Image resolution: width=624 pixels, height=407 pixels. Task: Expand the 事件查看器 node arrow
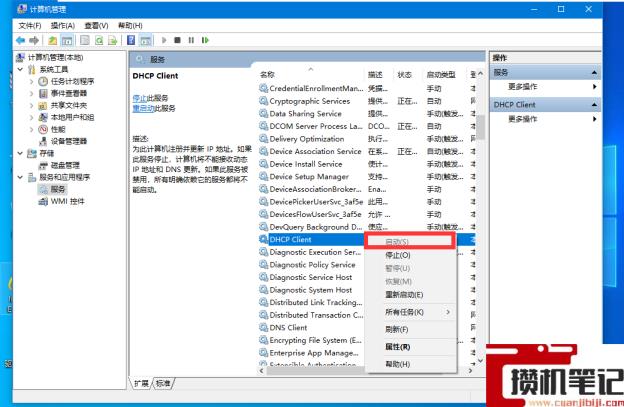(x=31, y=93)
